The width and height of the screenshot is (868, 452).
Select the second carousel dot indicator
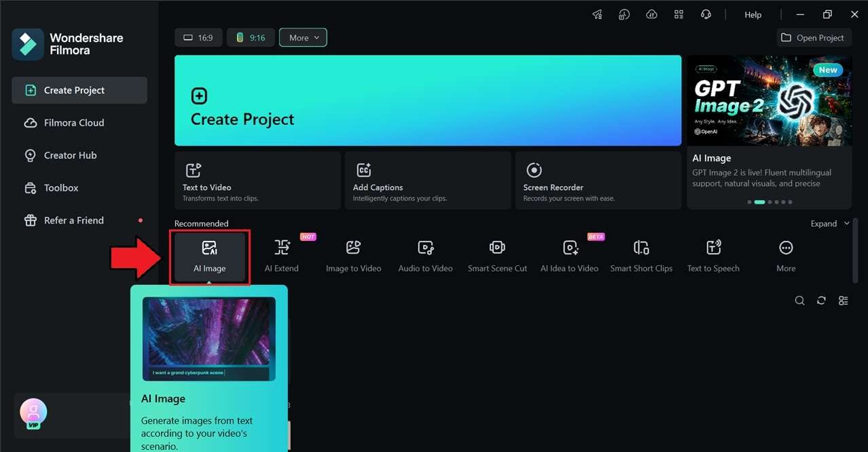[759, 202]
